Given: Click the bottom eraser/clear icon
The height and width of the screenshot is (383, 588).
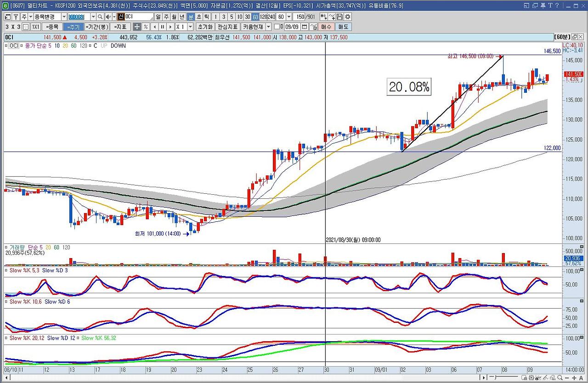Looking at the screenshot, I should (x=553, y=377).
